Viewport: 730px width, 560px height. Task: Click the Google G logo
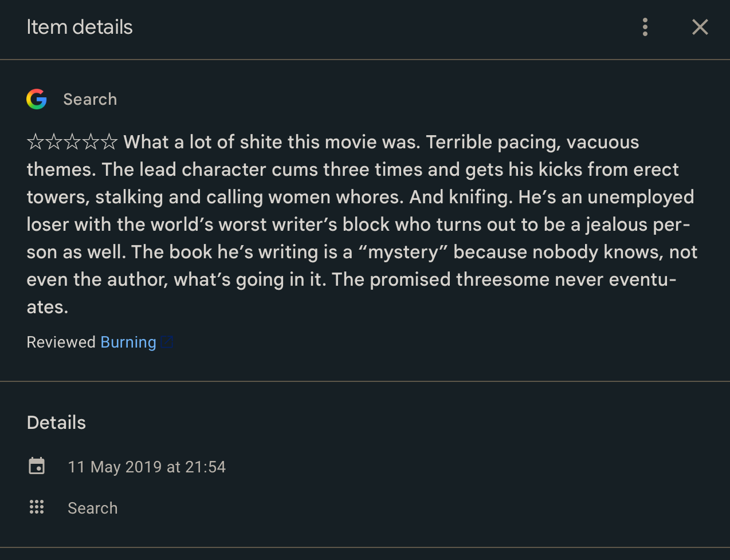click(x=37, y=99)
